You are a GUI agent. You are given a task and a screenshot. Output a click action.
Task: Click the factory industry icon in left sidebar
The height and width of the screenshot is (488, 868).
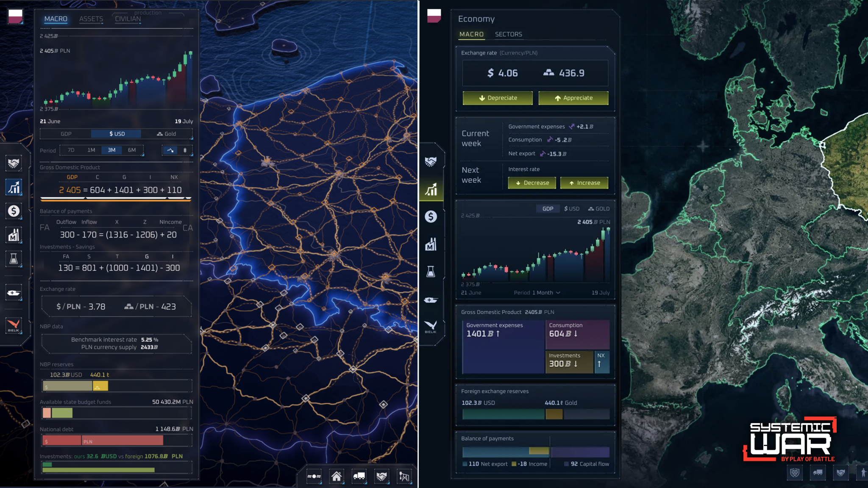[x=14, y=235]
